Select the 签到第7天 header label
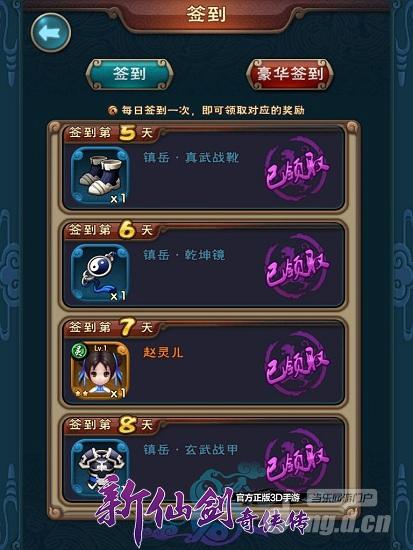The image size is (413, 550). click(110, 328)
